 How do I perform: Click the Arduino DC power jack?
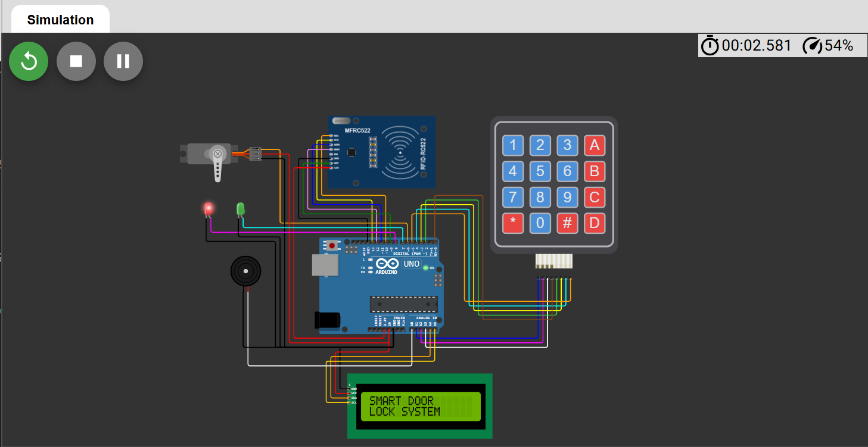tap(327, 320)
